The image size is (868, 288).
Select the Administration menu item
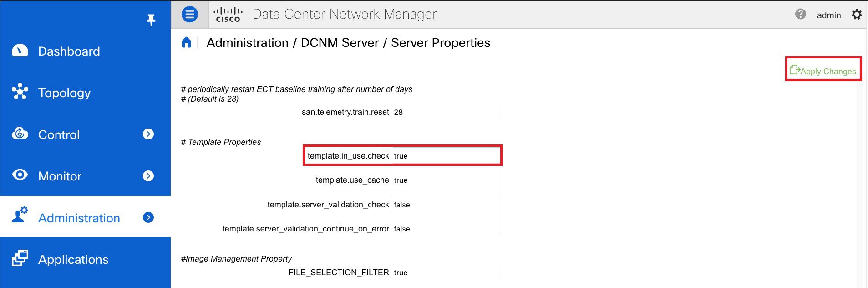pos(86,217)
